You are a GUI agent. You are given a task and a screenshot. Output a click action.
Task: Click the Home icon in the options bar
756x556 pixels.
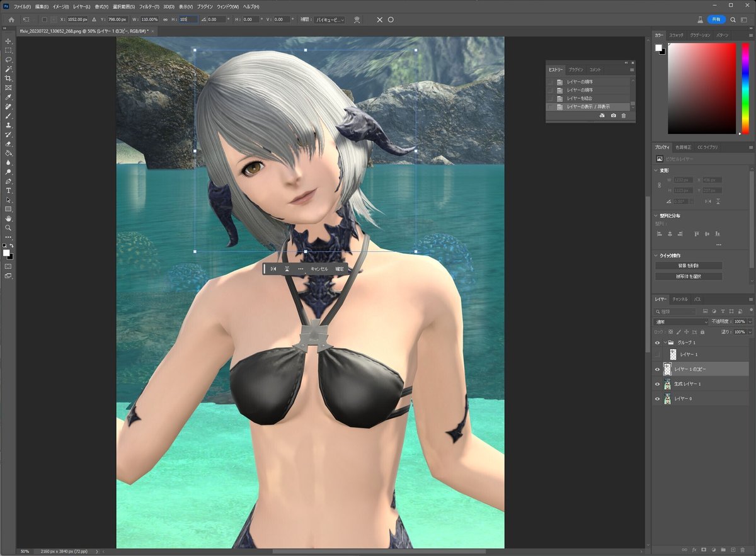11,20
